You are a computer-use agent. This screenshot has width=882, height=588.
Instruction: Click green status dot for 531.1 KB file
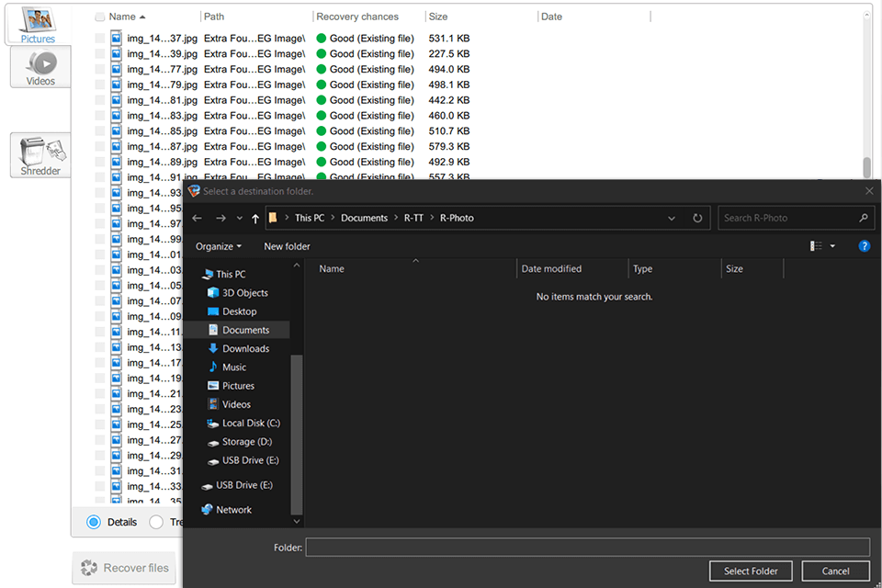coord(322,39)
